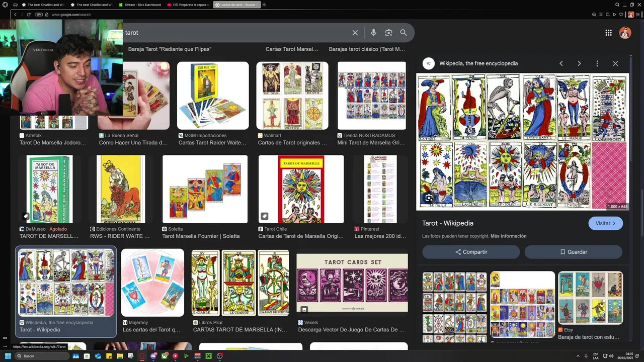
Task: Click "Cómo Hacer Una Tirada" La Buena Señal caption
Action: 133,143
